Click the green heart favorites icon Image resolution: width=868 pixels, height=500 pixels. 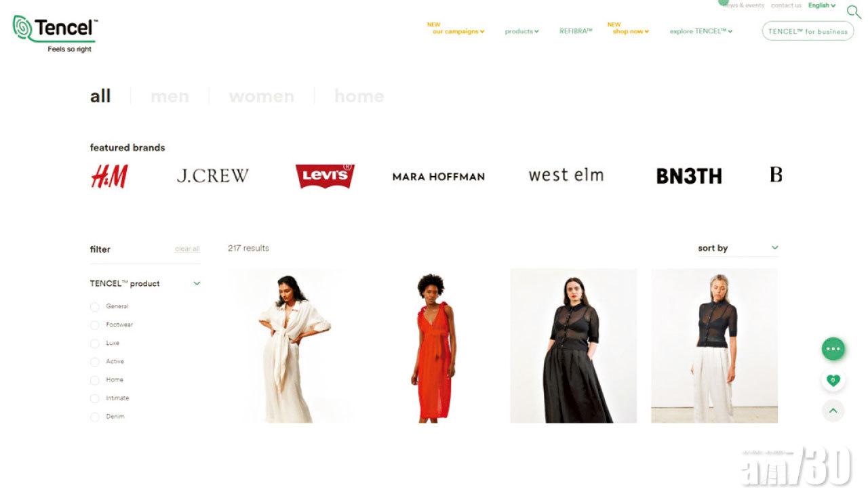click(x=833, y=380)
